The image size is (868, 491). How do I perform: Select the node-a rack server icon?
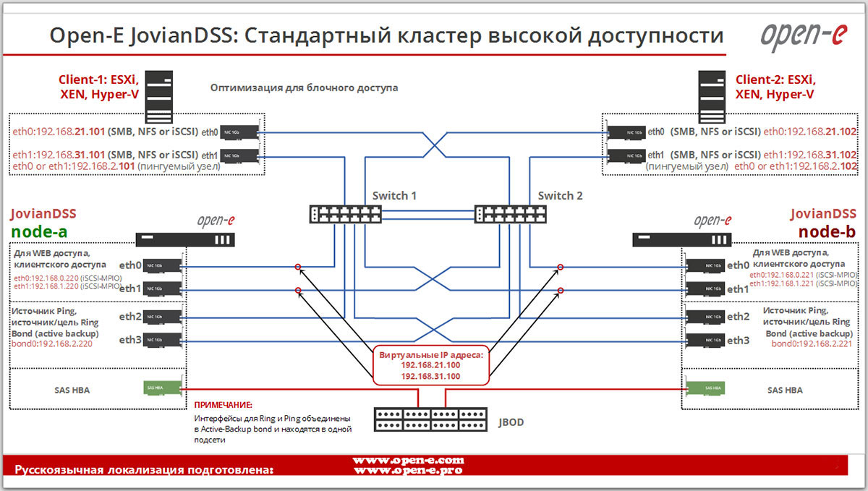(185, 239)
